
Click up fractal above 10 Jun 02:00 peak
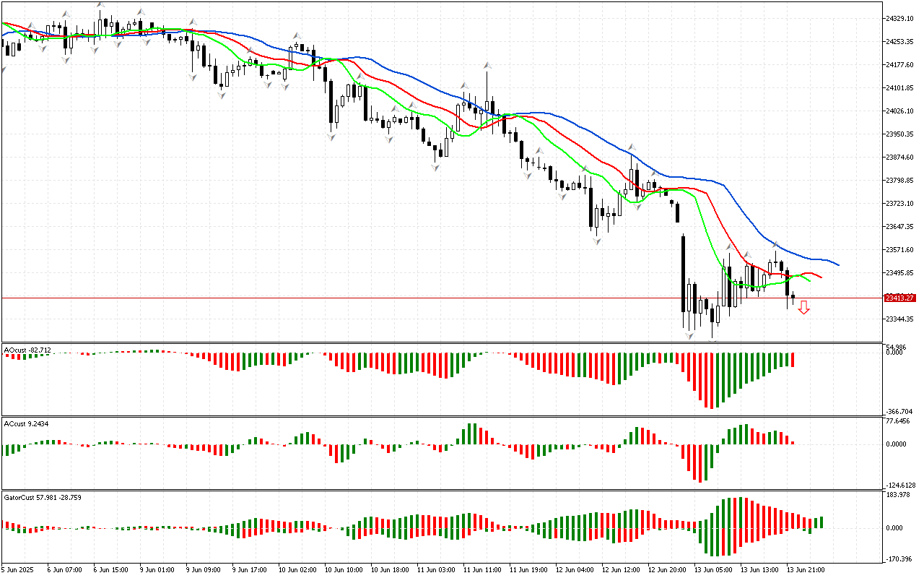tap(296, 35)
